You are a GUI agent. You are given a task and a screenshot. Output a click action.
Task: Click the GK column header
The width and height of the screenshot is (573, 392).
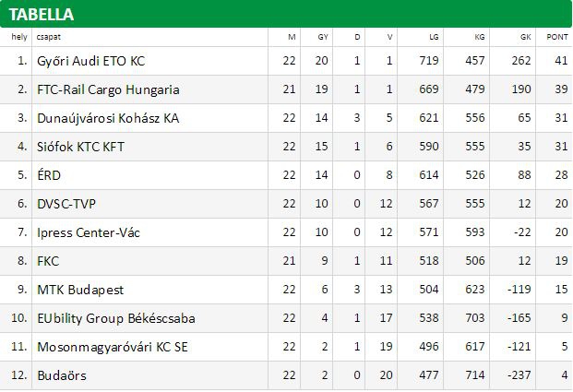click(x=526, y=37)
